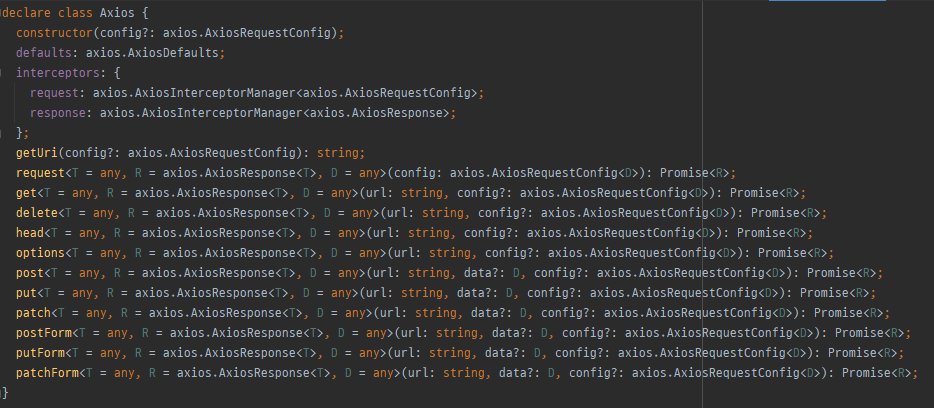Click the delete method name
The width and height of the screenshot is (934, 408).
[x=36, y=212]
